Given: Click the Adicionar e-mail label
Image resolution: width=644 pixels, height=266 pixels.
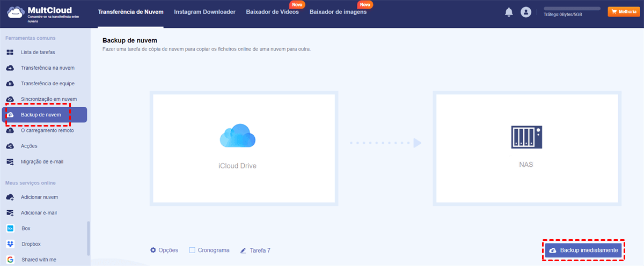Looking at the screenshot, I should [39, 212].
